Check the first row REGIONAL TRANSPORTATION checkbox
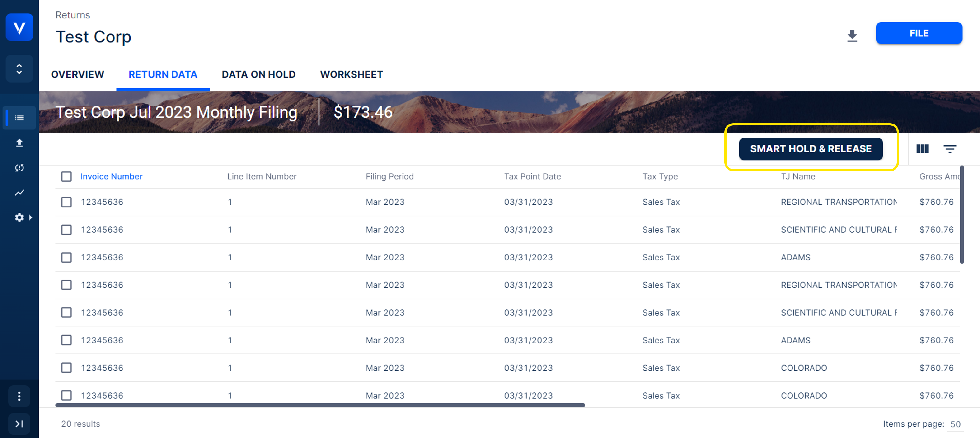The width and height of the screenshot is (980, 438). pyautogui.click(x=66, y=202)
